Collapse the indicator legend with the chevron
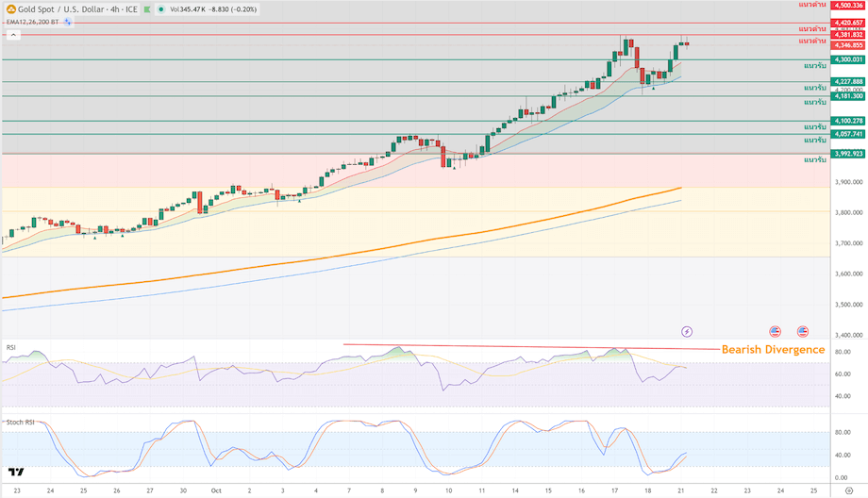 (x=13, y=35)
